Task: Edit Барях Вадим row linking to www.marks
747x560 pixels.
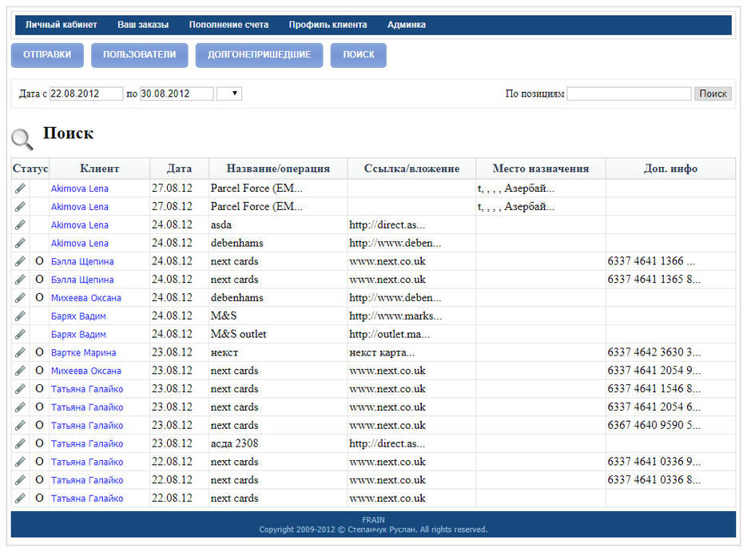Action: 20,316
